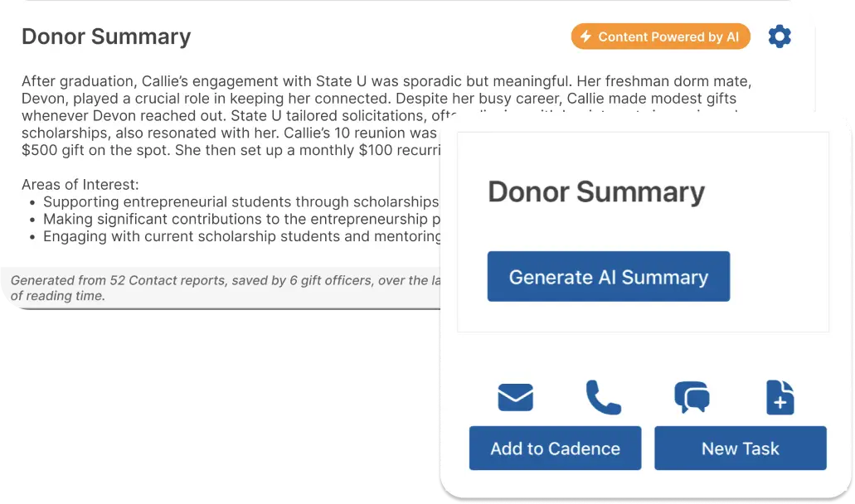Viewport: 855px width, 504px height.
Task: Open settings with the gear icon
Action: 780,36
